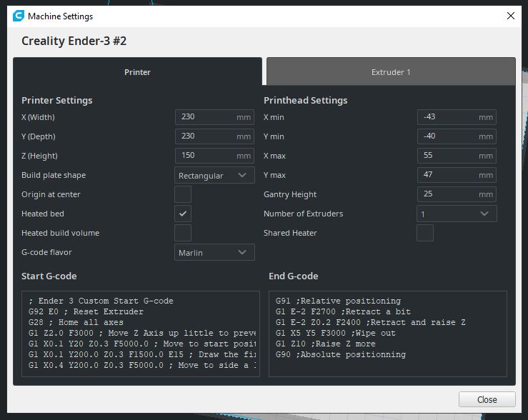This screenshot has height=420, width=528.
Task: Edit the X (Width) value field
Action: [214, 117]
